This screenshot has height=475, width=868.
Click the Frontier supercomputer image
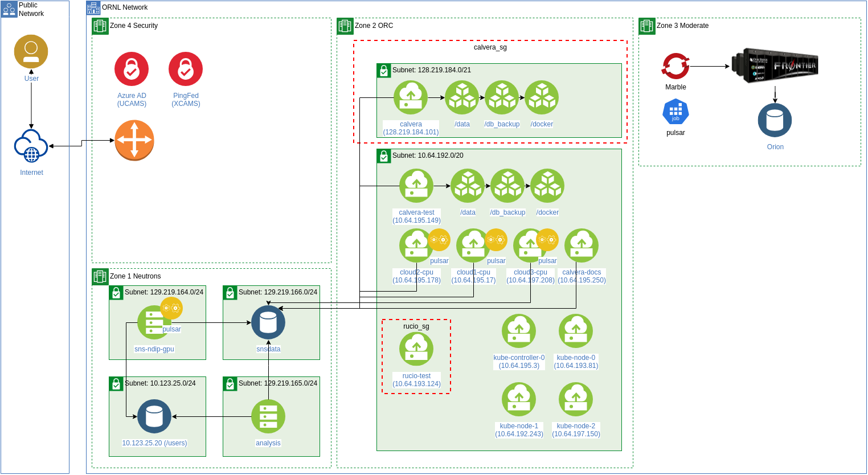pyautogui.click(x=775, y=66)
